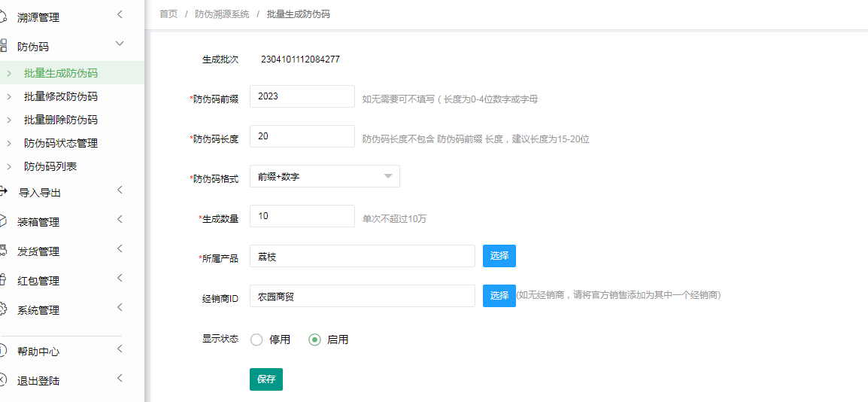Click the 首页 breadcrumb link
The width and height of the screenshot is (868, 402).
[x=168, y=14]
